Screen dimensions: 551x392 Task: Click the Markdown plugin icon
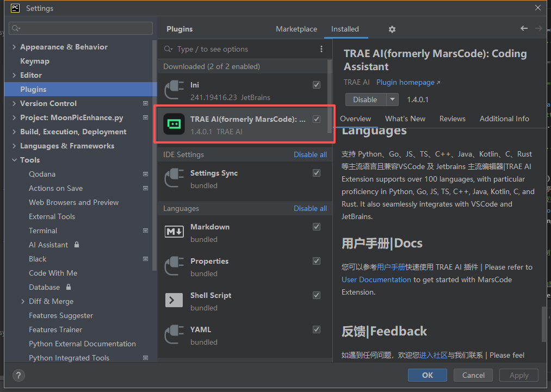[x=174, y=232]
